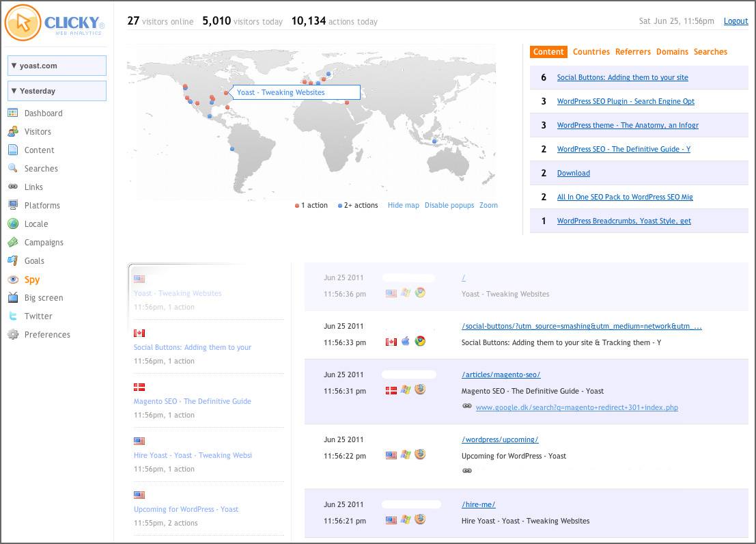Click the Campaigns money icon
Image resolution: width=756 pixels, height=544 pixels.
coord(12,243)
